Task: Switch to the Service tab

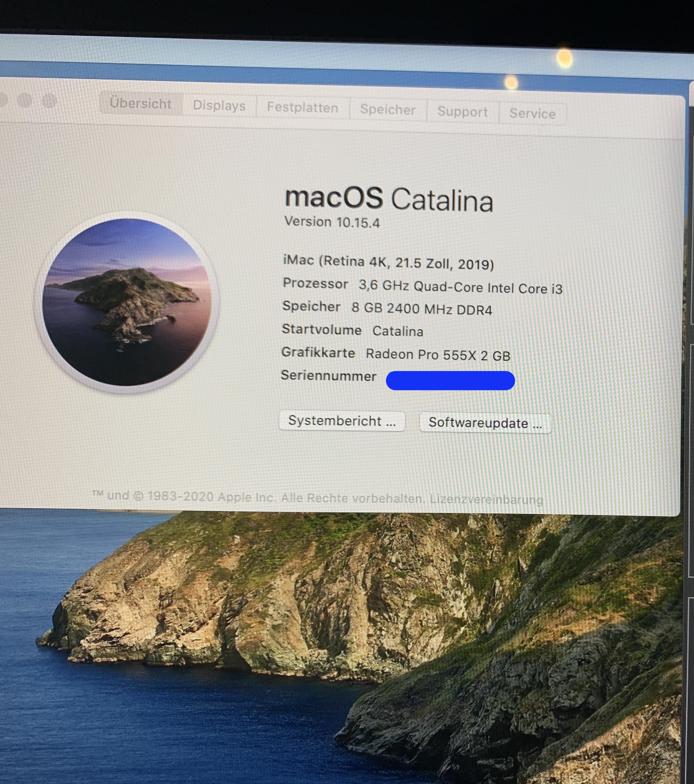Action: coord(532,114)
